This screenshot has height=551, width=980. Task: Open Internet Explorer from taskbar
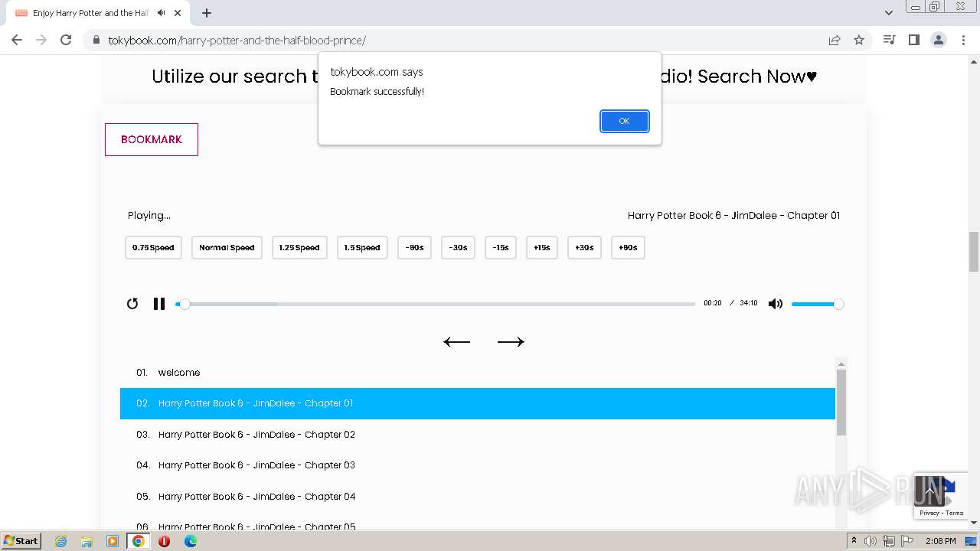[x=60, y=541]
